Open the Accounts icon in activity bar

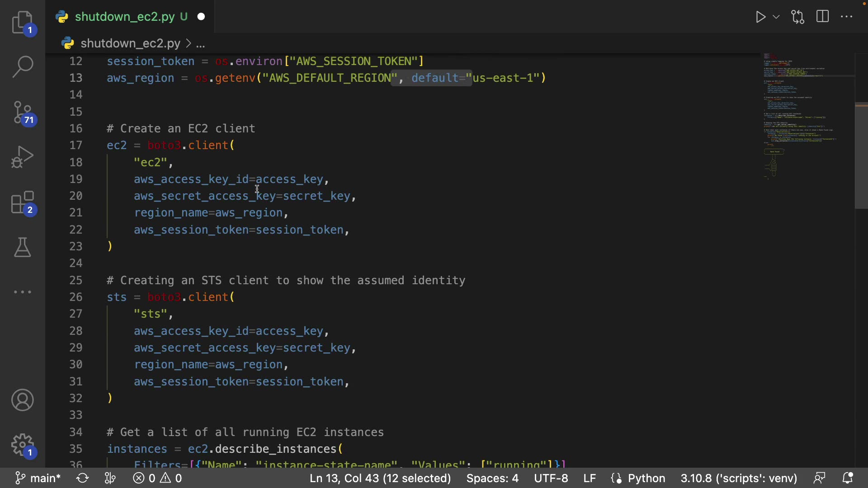(22, 400)
